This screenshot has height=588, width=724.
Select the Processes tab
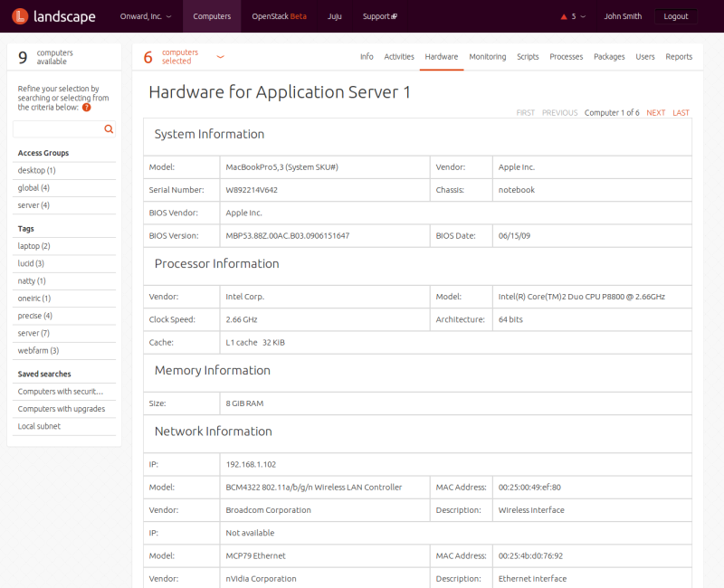pyautogui.click(x=566, y=56)
